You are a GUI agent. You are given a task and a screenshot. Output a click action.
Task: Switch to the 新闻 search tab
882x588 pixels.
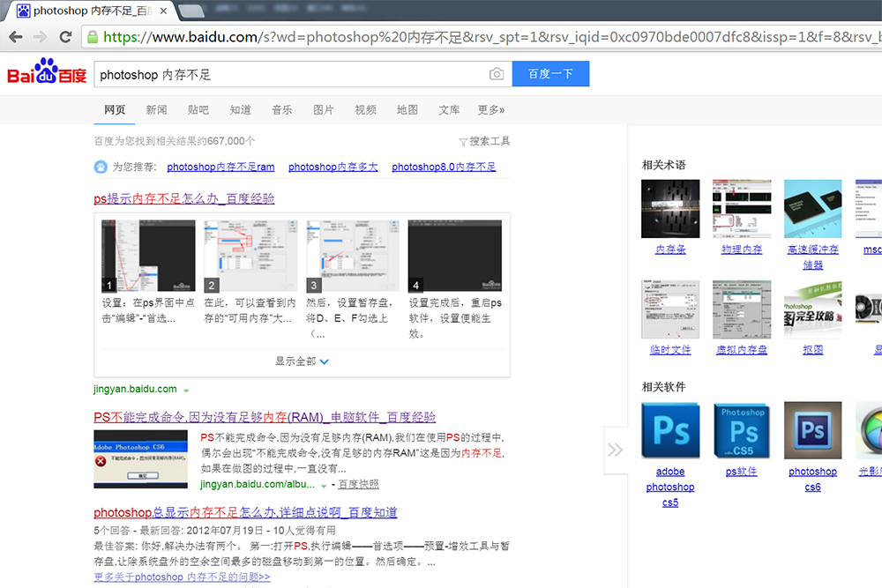156,110
